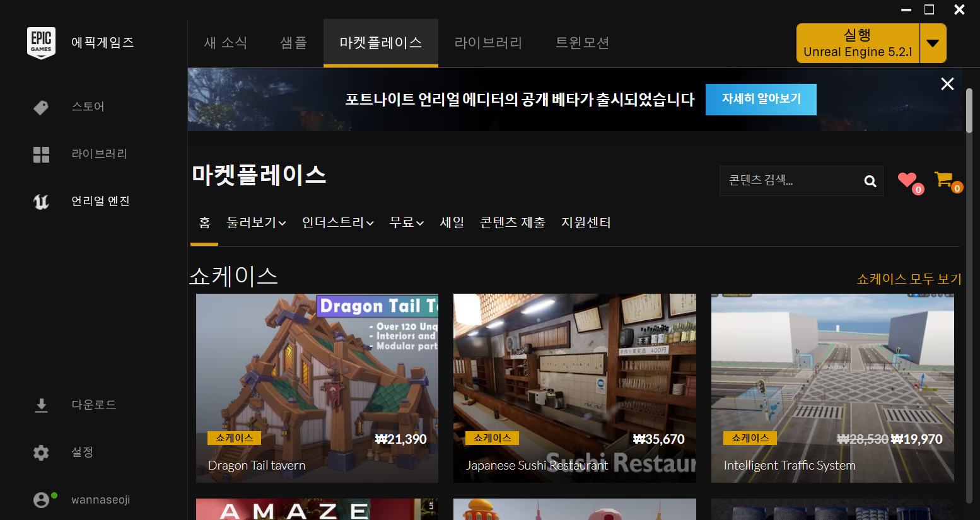
Task: Open the 지원센터 page
Action: click(586, 222)
